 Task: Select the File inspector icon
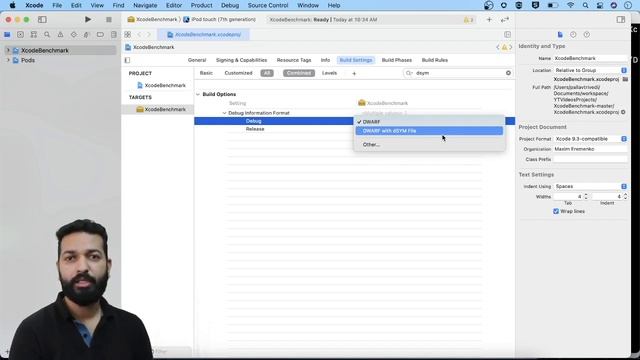click(560, 35)
